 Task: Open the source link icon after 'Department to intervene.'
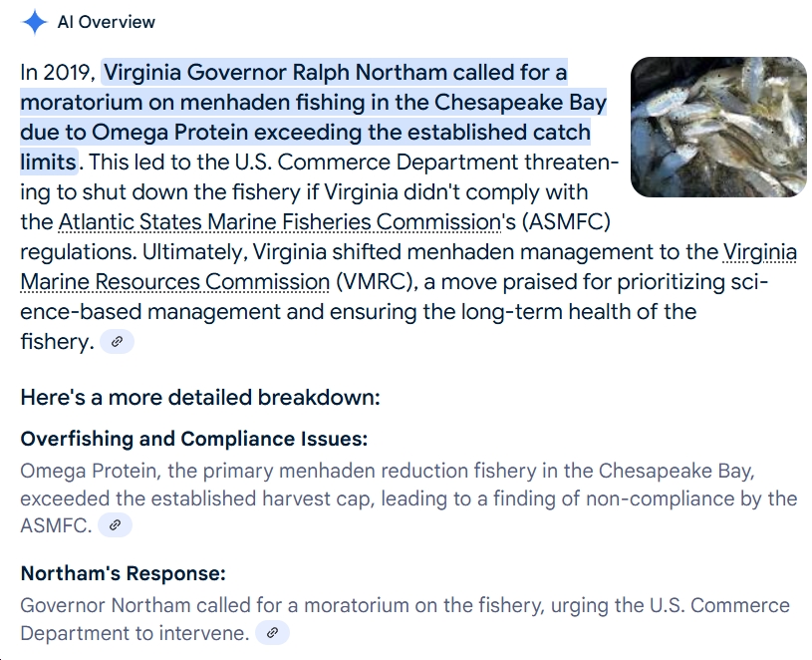(272, 632)
